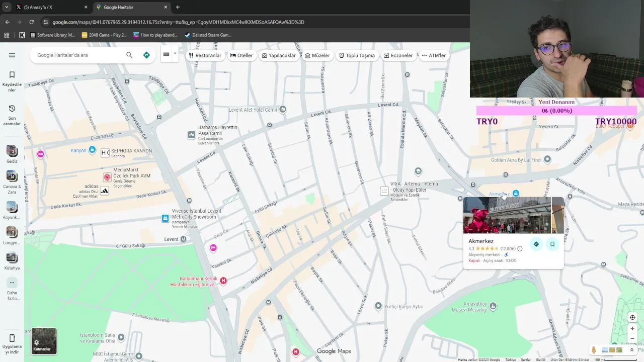644x362 pixels.
Task: Click the MediaMarkt pin icon
Action: tap(107, 177)
